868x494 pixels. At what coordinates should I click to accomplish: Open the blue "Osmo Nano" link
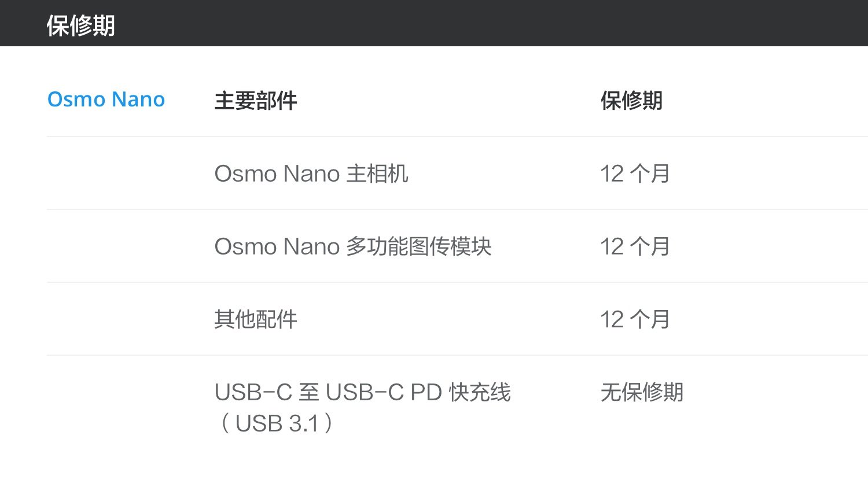click(106, 99)
